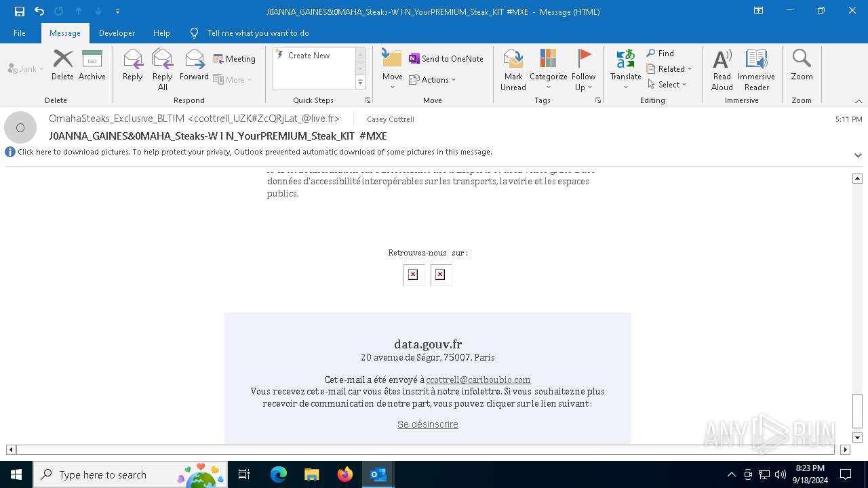This screenshot has height=488, width=868.
Task: Click the vertical scrollbar down arrow
Action: 857,438
